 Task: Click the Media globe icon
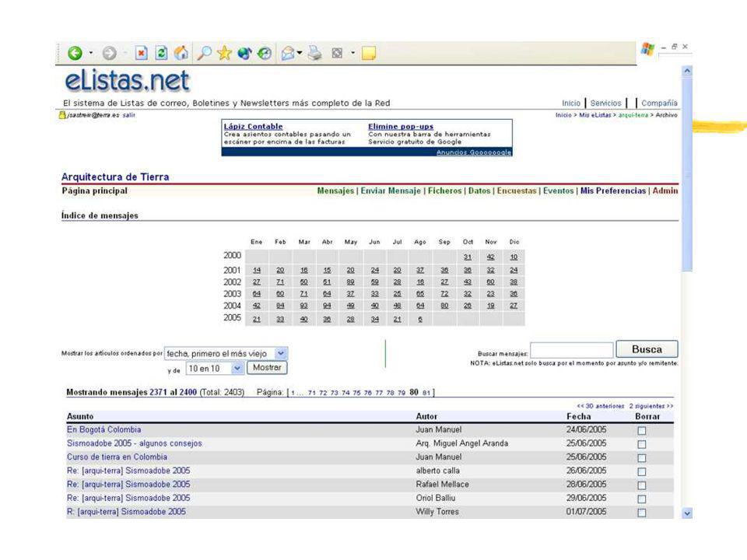tap(244, 53)
